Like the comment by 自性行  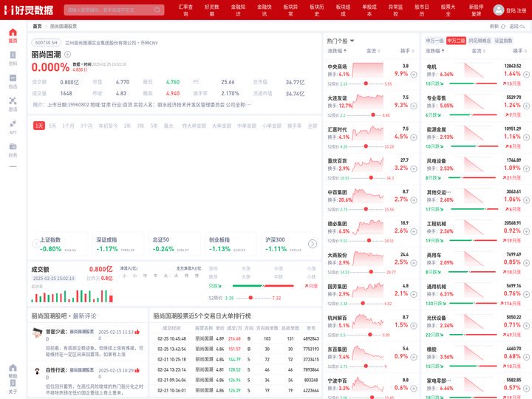137,370
